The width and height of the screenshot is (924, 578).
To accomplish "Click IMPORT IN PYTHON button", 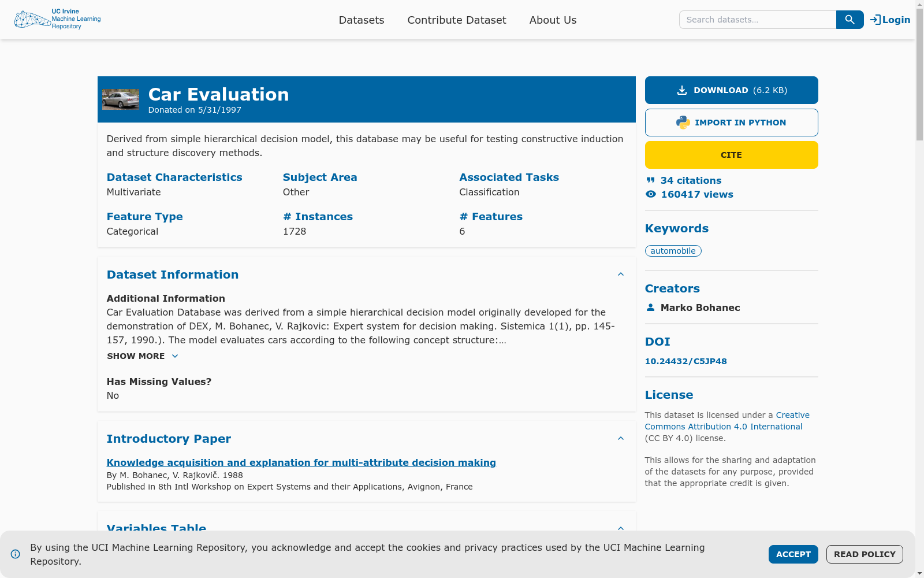I will tap(732, 123).
